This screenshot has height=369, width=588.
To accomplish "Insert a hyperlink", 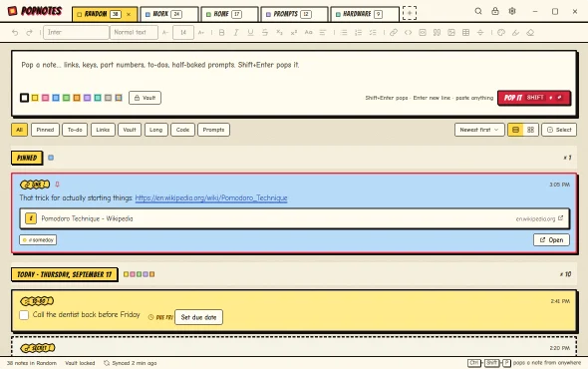I will (x=394, y=33).
